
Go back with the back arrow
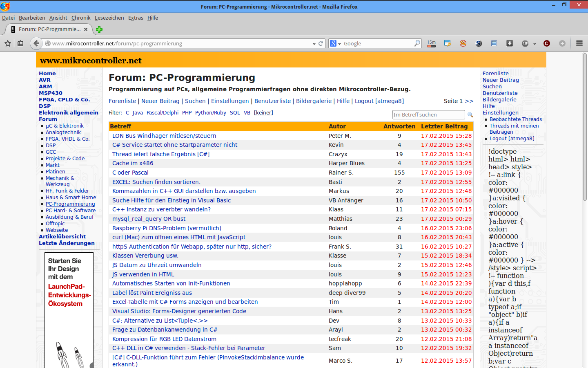(x=36, y=43)
